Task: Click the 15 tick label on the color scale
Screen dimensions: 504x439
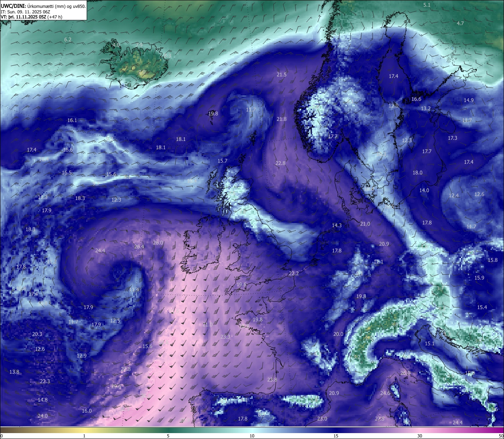Action: pyautogui.click(x=336, y=436)
